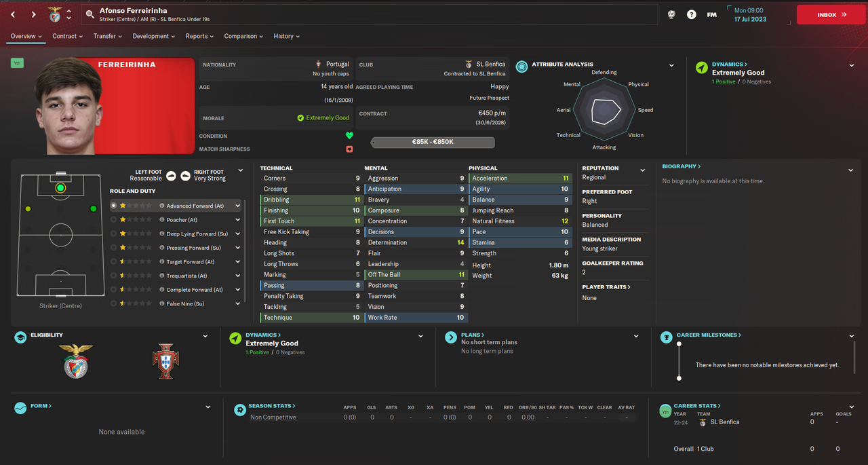Expand the Attribute Analysis panel dropdown
This screenshot has width=868, height=465.
(x=671, y=66)
